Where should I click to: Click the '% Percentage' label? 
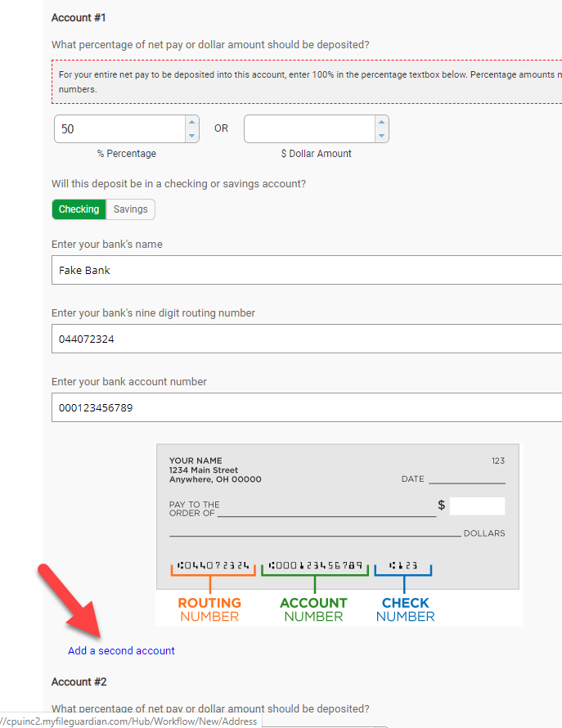click(126, 154)
